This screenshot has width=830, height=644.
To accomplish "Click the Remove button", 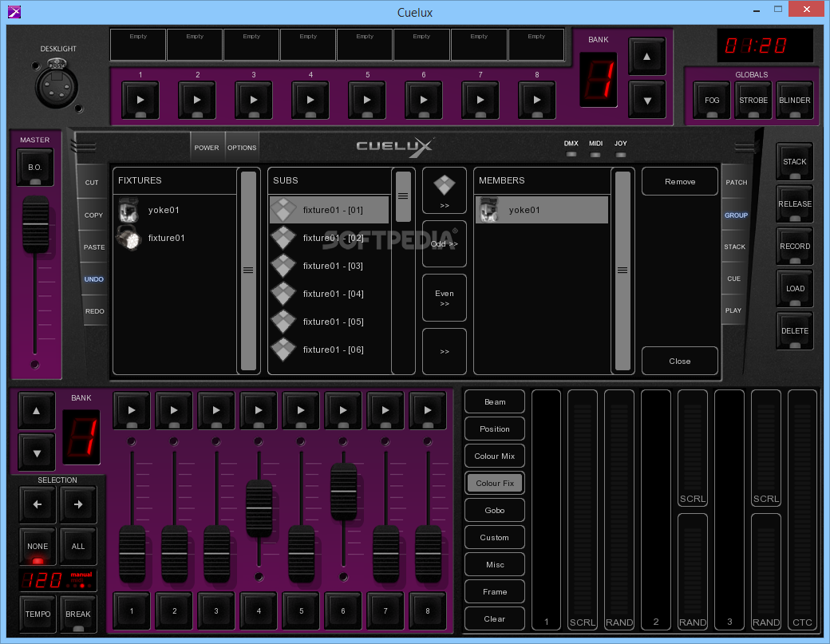I will pyautogui.click(x=680, y=181).
